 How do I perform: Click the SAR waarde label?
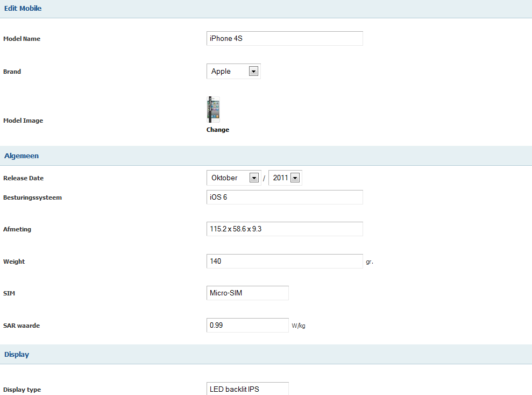click(x=22, y=326)
